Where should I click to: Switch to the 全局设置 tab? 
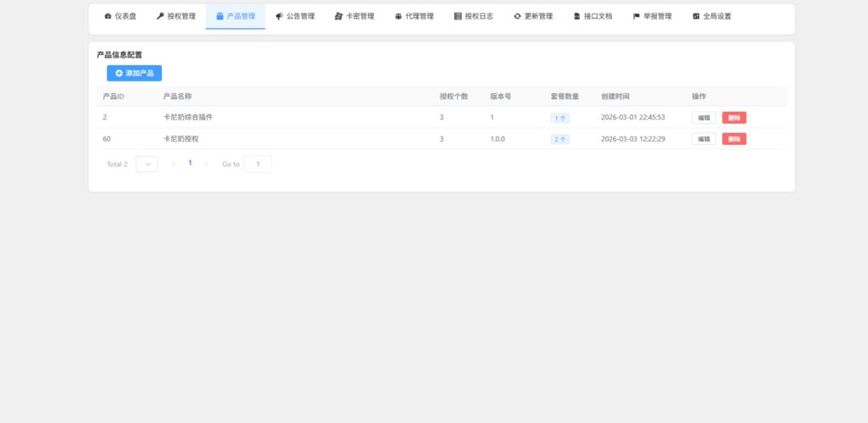711,16
